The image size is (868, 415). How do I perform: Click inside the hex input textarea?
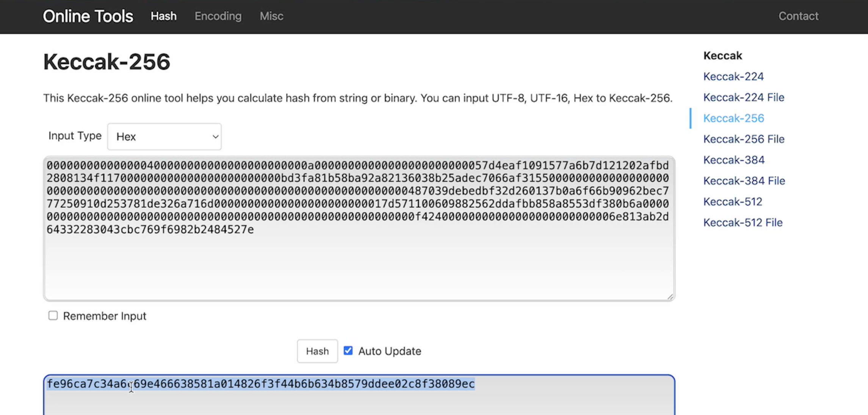click(359, 266)
